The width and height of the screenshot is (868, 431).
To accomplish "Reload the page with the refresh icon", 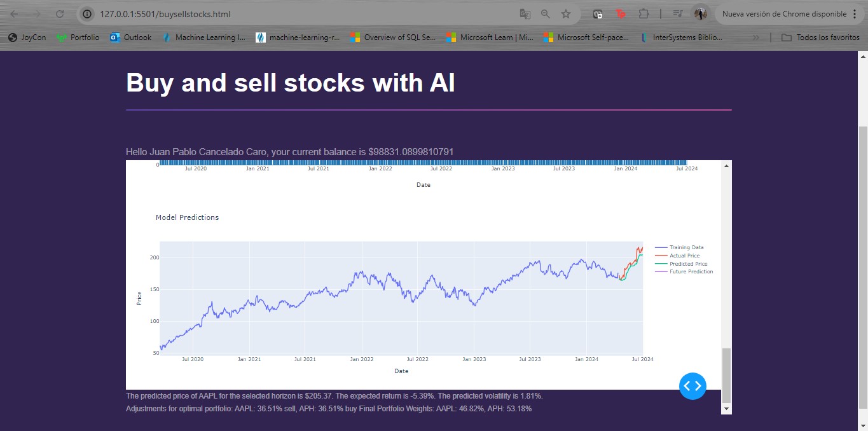I will (59, 14).
